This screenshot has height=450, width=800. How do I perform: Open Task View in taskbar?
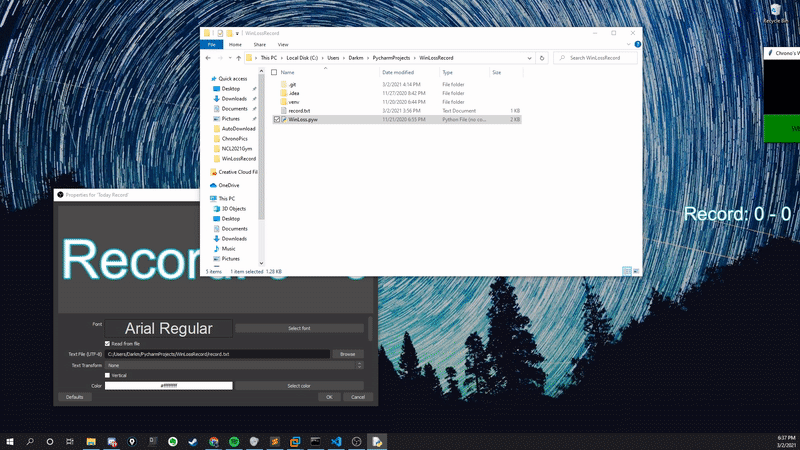point(70,442)
